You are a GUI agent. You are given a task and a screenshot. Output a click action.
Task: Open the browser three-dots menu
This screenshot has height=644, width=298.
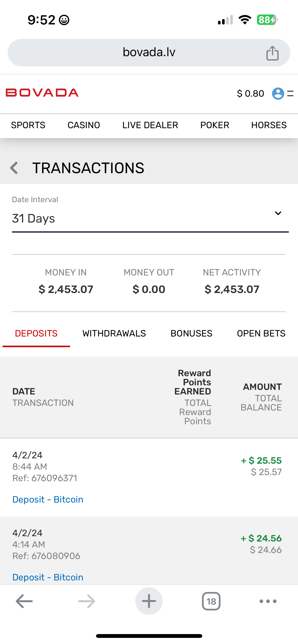[x=268, y=601]
